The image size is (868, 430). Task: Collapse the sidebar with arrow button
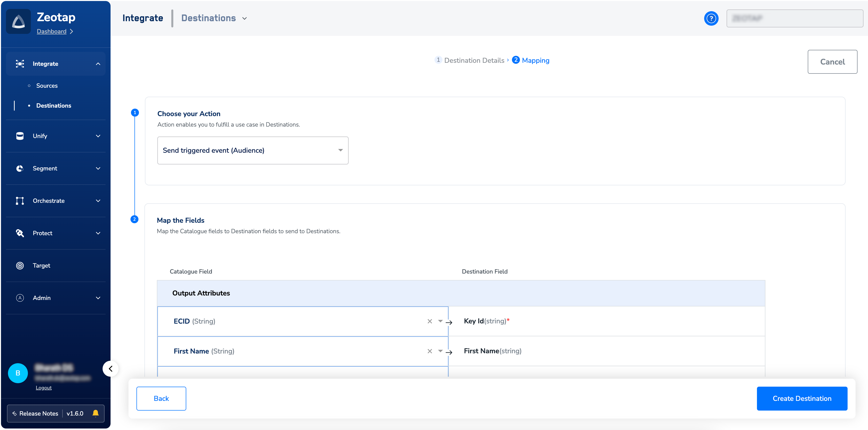111,369
